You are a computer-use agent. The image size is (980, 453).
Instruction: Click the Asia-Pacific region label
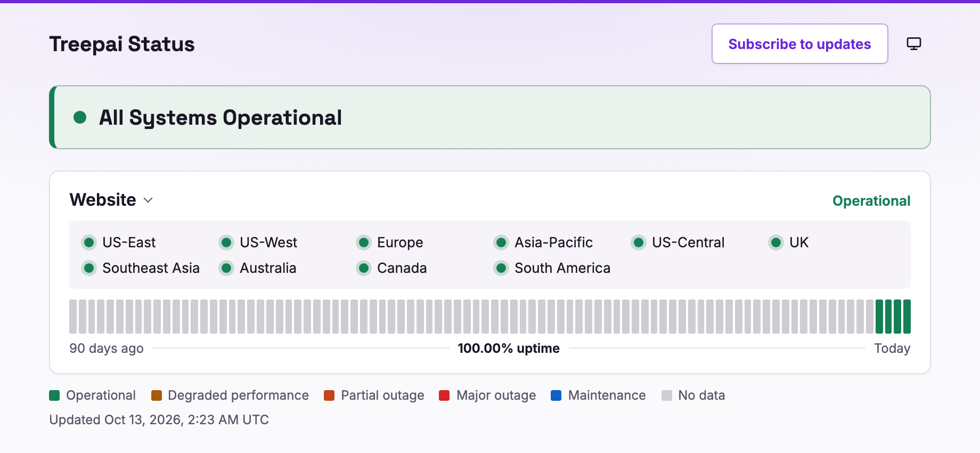553,242
